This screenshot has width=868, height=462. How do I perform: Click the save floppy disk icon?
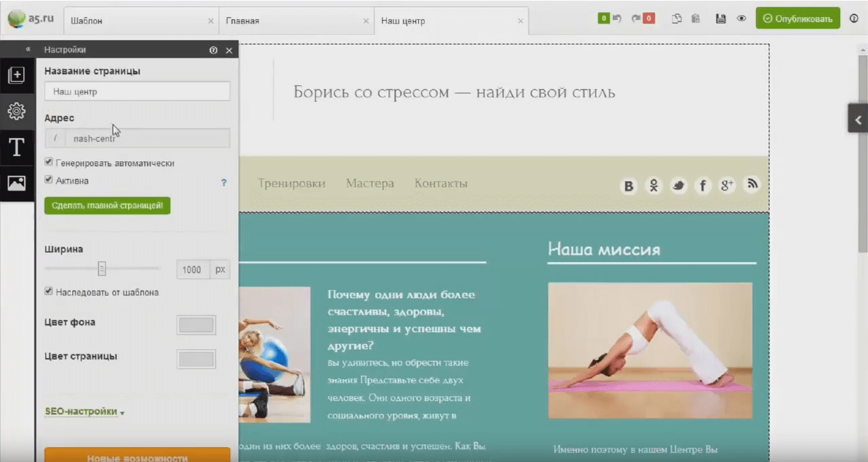pyautogui.click(x=720, y=19)
